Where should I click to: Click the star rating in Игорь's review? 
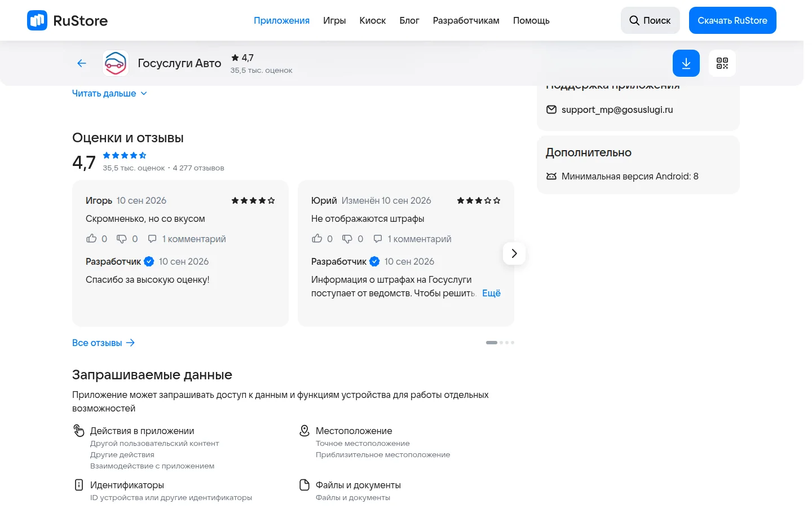253,200
